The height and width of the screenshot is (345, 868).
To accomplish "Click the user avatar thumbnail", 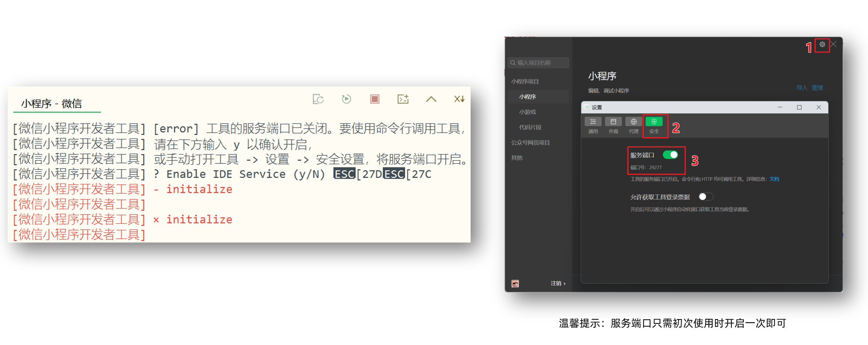I will (x=515, y=283).
